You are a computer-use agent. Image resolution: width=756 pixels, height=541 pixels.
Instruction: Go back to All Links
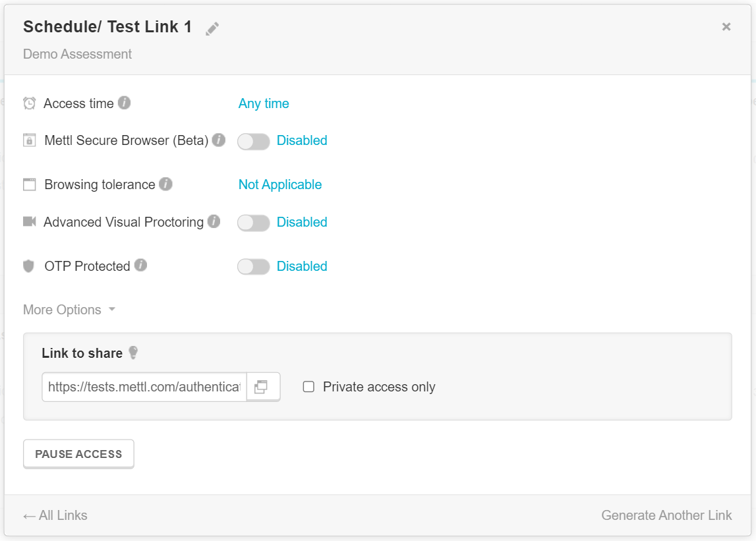click(x=55, y=515)
